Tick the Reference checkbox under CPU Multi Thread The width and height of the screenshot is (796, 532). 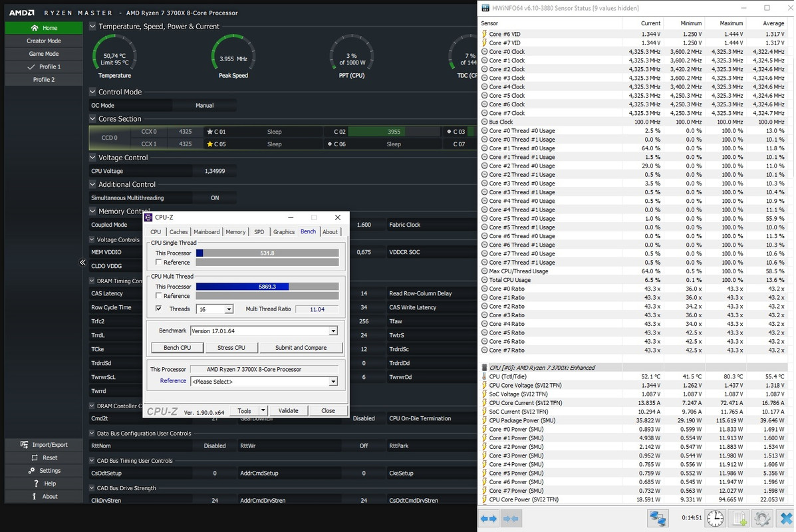(158, 295)
